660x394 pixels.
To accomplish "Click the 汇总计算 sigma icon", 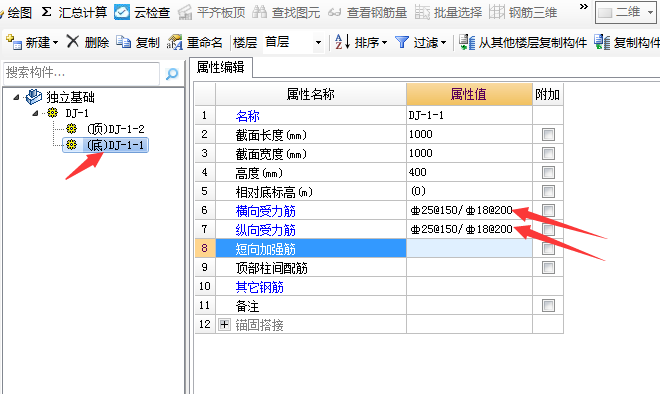I will [x=46, y=12].
